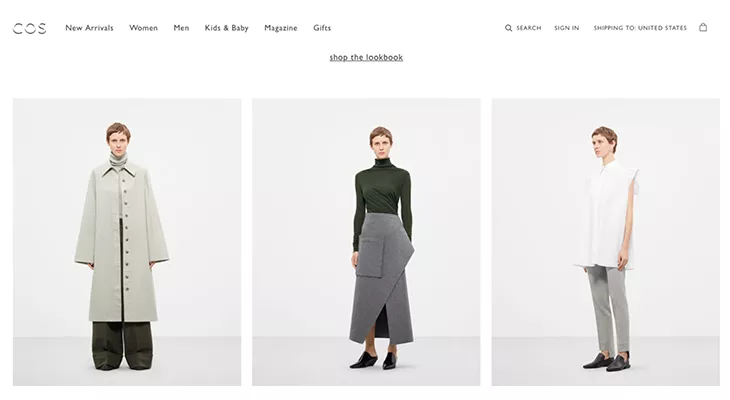Viewport: 730px width, 400px height.
Task: Click the black pointed shoes under the skirt
Action: point(373,359)
